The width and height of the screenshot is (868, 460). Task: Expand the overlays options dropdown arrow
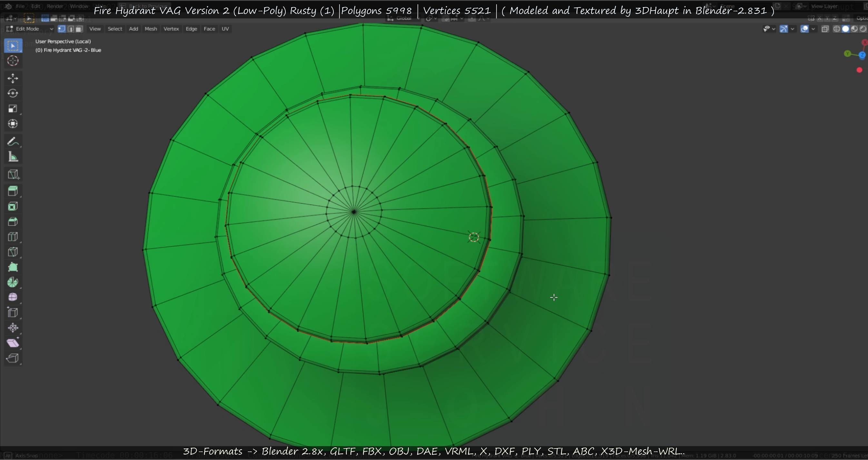tap(813, 29)
